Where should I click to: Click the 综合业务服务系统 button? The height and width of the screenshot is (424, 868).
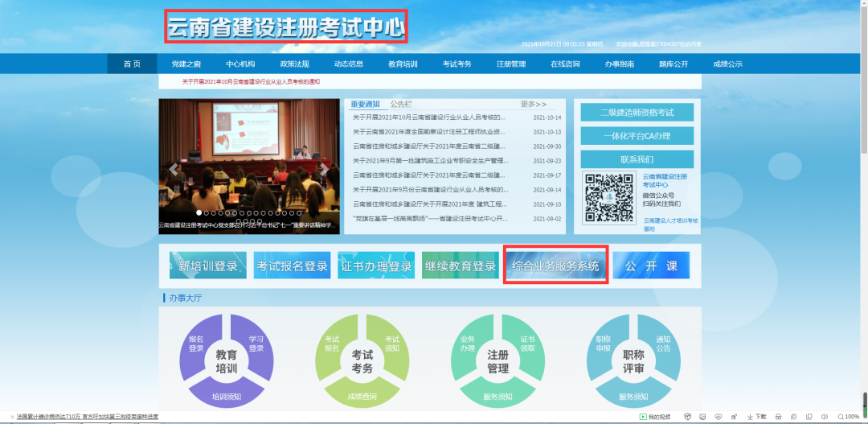click(555, 266)
